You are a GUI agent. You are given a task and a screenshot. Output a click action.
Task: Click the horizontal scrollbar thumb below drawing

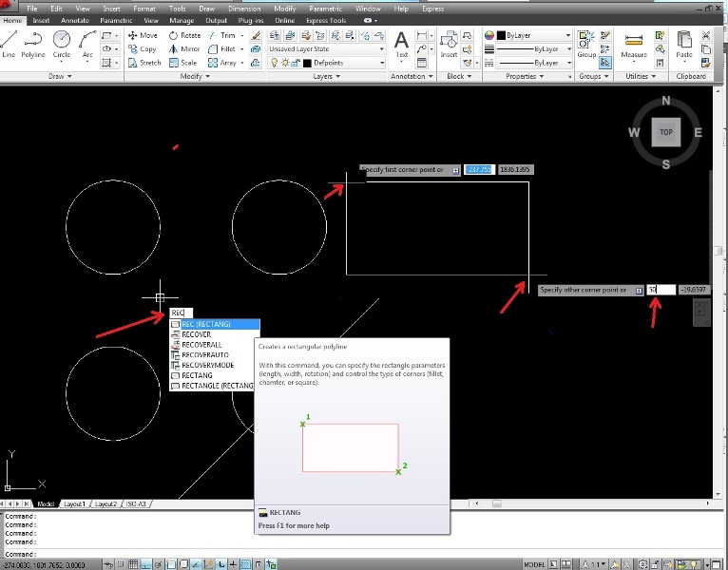[x=497, y=503]
